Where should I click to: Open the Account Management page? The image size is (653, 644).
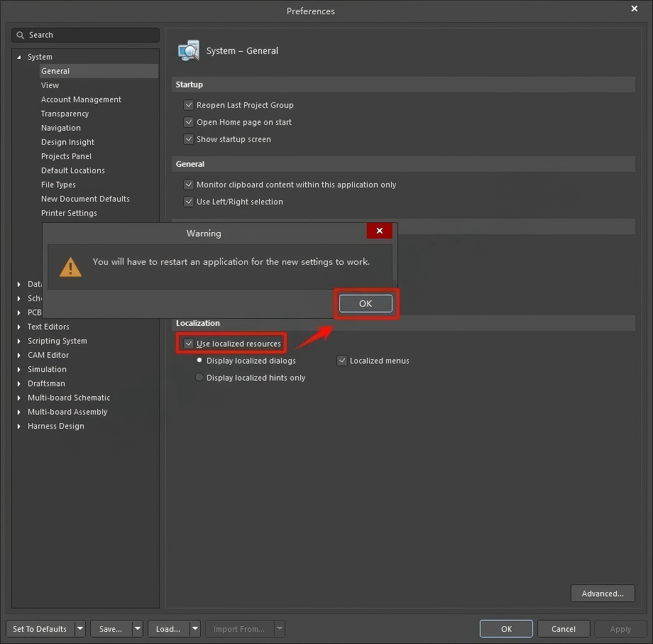[x=81, y=99]
